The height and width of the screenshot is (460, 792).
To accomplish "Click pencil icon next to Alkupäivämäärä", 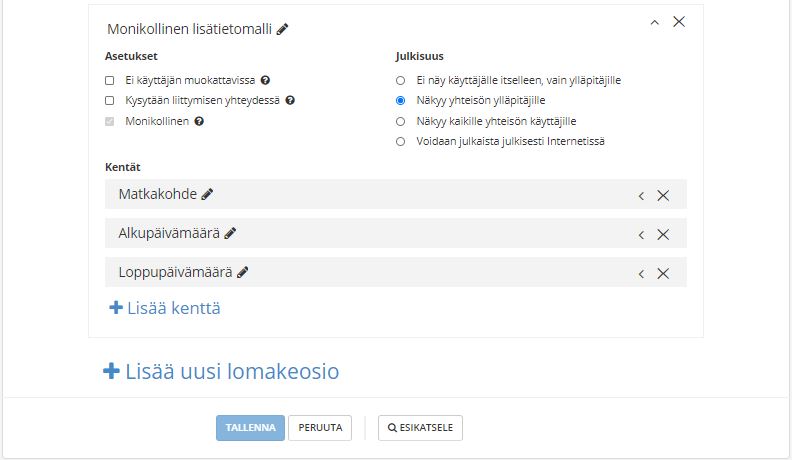I will click(231, 233).
